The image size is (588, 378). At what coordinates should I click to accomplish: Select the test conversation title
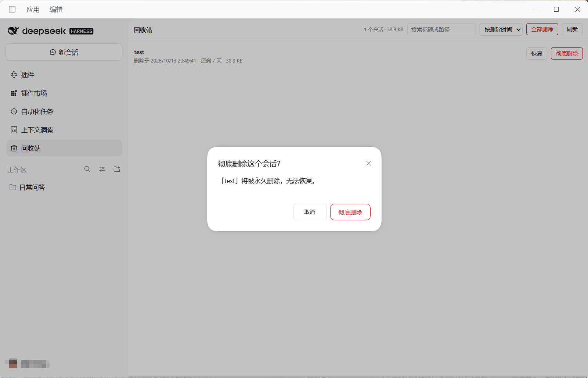pyautogui.click(x=139, y=52)
